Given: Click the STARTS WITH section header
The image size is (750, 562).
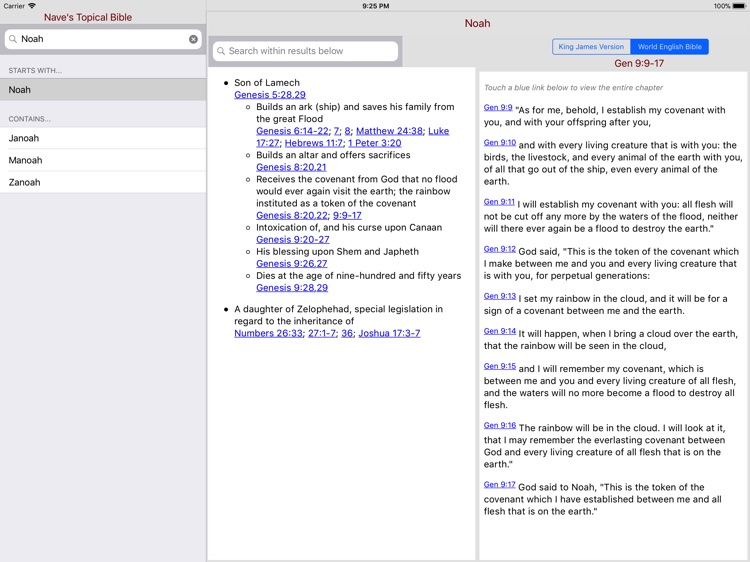Looking at the screenshot, I should [x=35, y=71].
